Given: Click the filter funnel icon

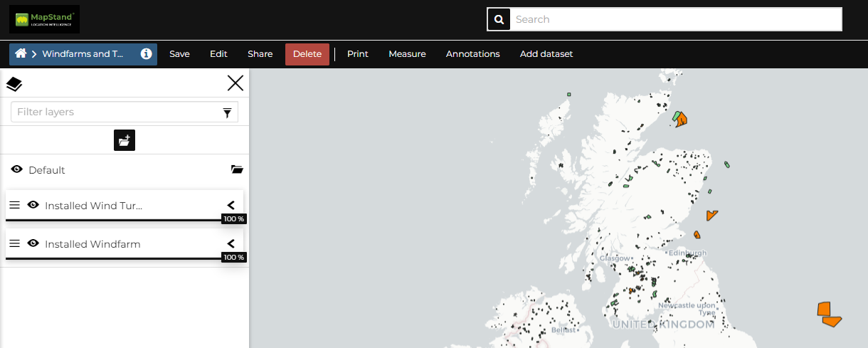Looking at the screenshot, I should (227, 112).
